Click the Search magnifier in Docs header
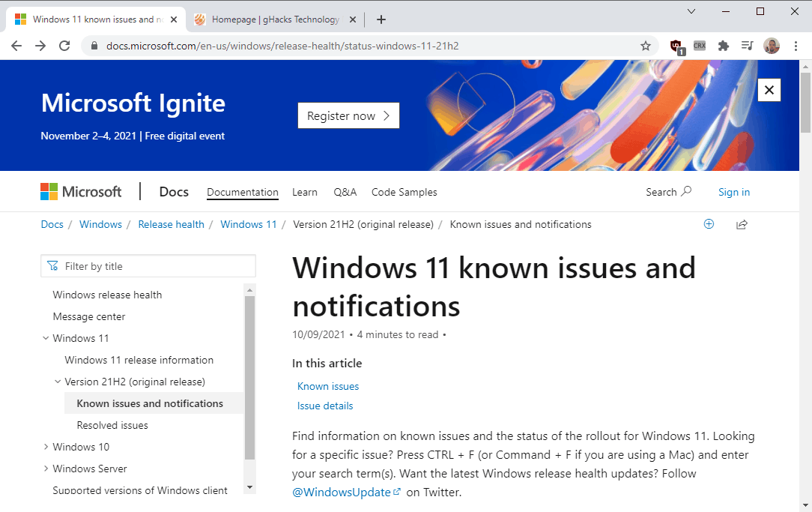The height and width of the screenshot is (512, 812). (x=685, y=191)
